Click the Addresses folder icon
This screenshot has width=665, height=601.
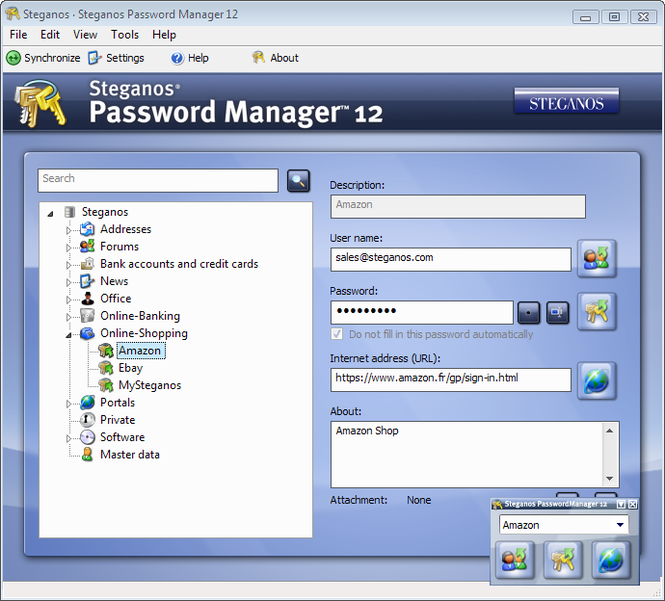tap(87, 229)
